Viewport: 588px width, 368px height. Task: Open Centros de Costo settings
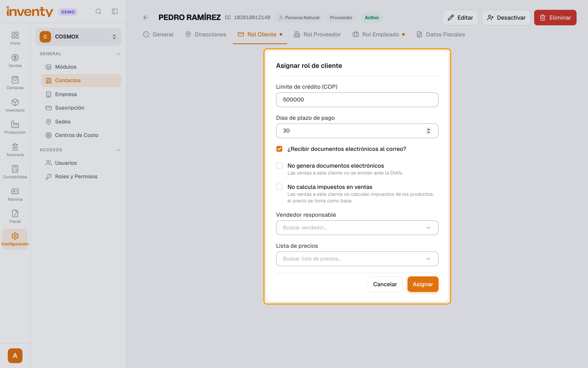81,135
